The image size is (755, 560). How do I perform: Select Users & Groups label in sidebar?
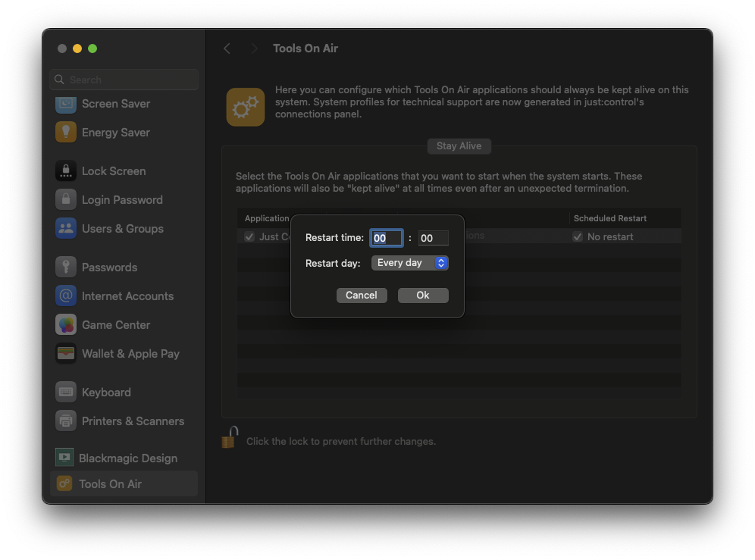coord(123,229)
